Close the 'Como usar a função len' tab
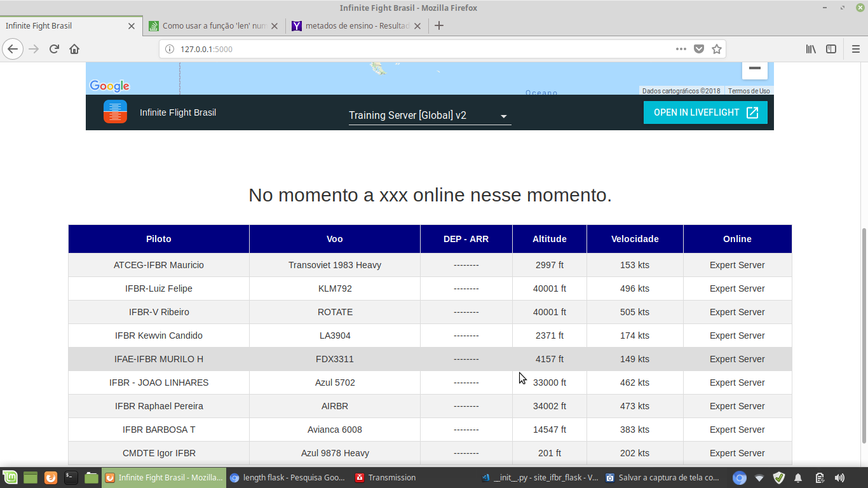This screenshot has width=868, height=488. 275,26
